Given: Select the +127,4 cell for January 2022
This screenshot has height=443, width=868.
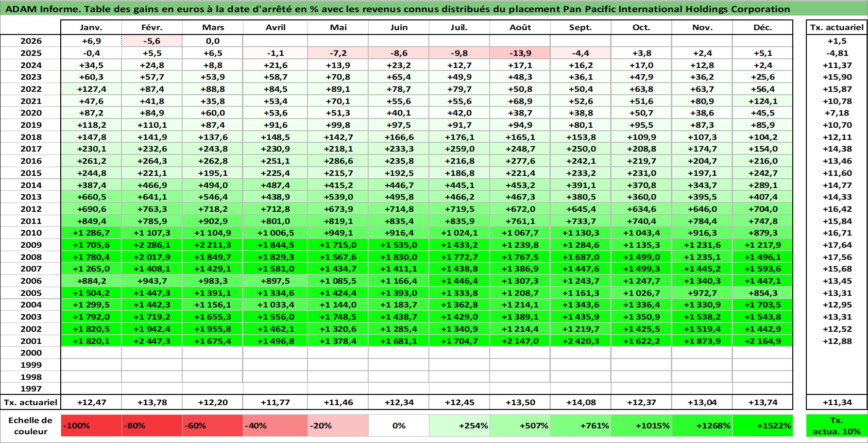Looking at the screenshot, I should pyautogui.click(x=91, y=89).
